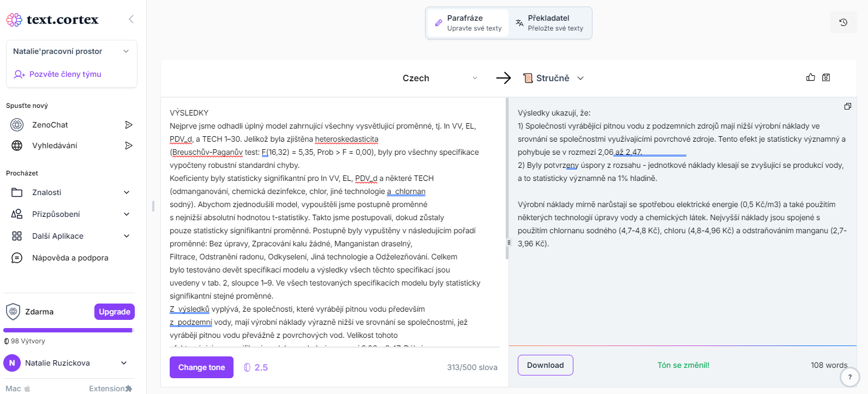Launch ZenoChat with the play arrow
The width and height of the screenshot is (868, 394).
tap(129, 125)
